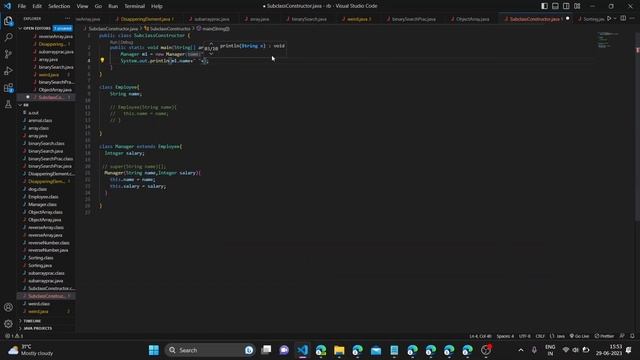Switch to the binarySearch.java editor tab
This screenshot has width=640, height=360.
(309, 19)
